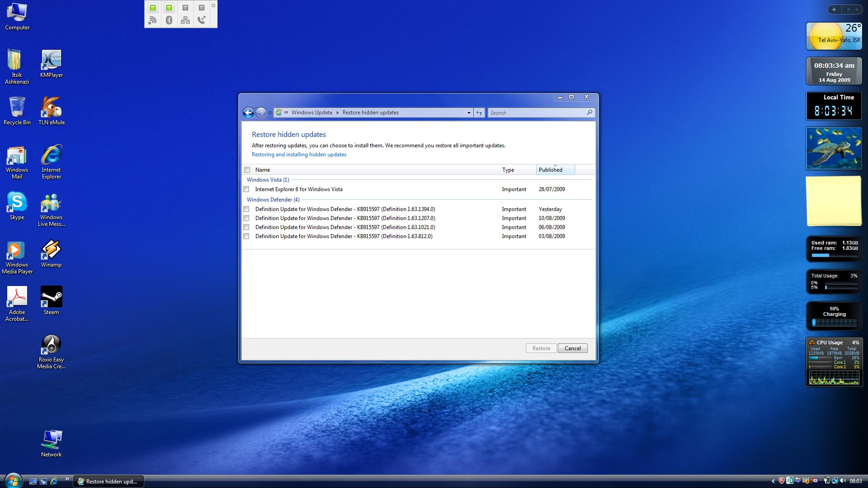Open Adobe Acrobat shortcut

(x=17, y=304)
